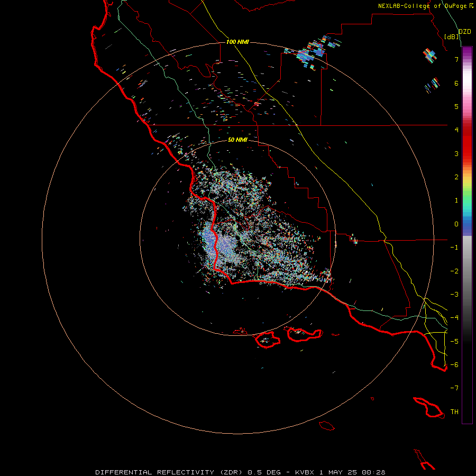Viewport: 476px width, 476px height.
Task: Select the 6 dB scale label
Action: [x=456, y=83]
